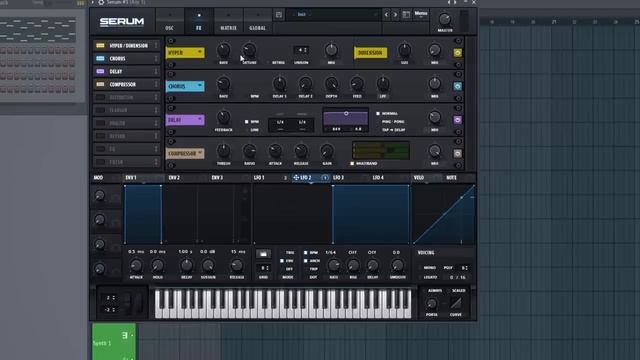Click the LFO 2 move-arrows icon

coord(296,178)
